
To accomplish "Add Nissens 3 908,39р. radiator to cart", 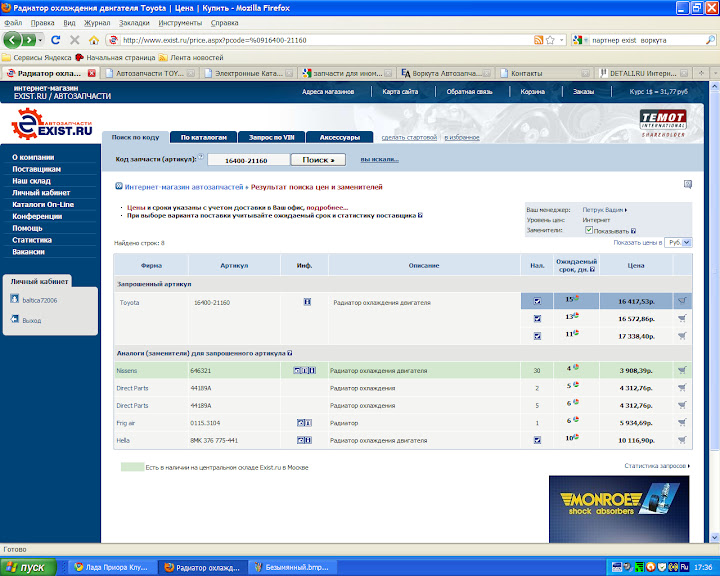I will pyautogui.click(x=682, y=370).
